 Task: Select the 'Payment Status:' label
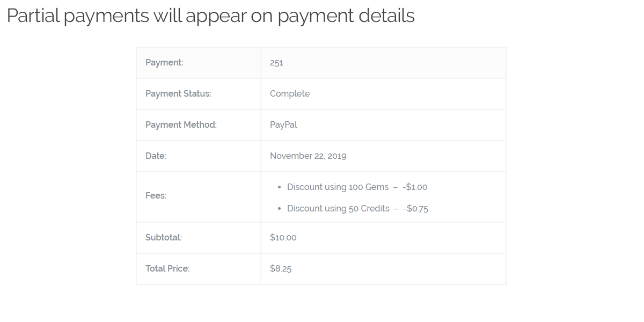click(178, 94)
